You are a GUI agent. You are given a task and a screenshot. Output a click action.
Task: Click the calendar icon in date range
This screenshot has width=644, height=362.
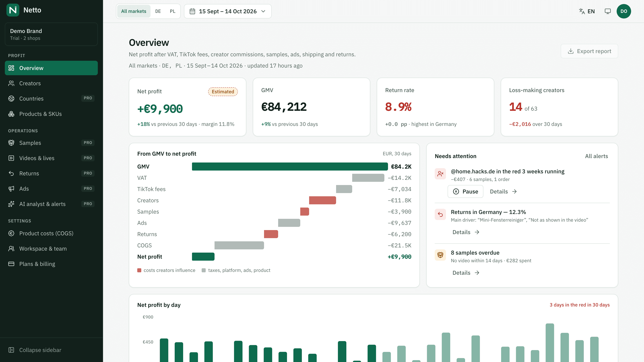[192, 11]
